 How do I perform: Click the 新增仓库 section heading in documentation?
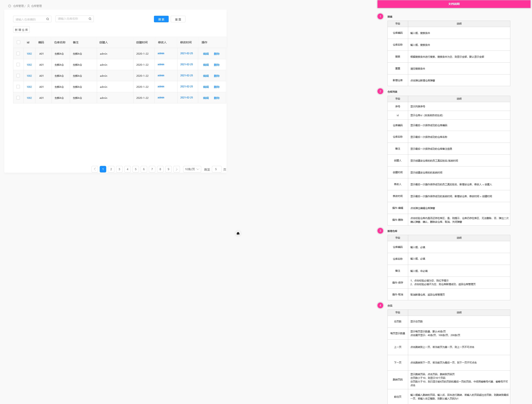(x=392, y=231)
